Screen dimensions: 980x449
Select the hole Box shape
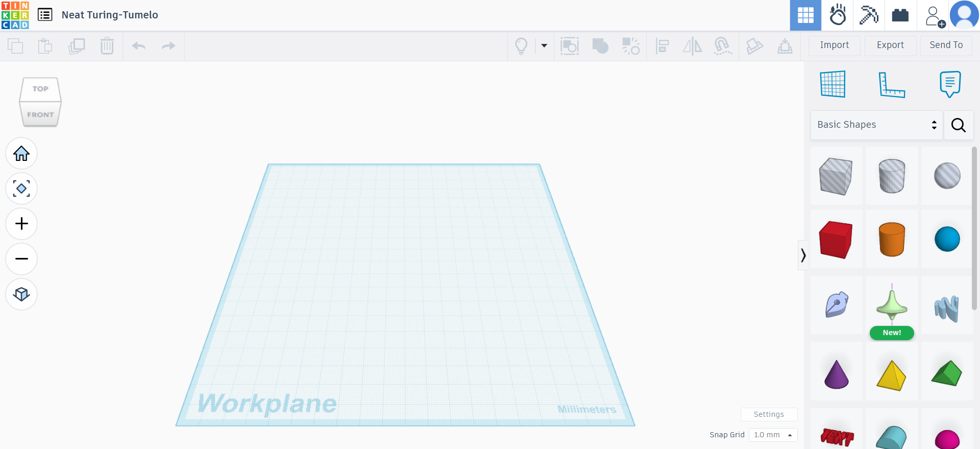836,176
